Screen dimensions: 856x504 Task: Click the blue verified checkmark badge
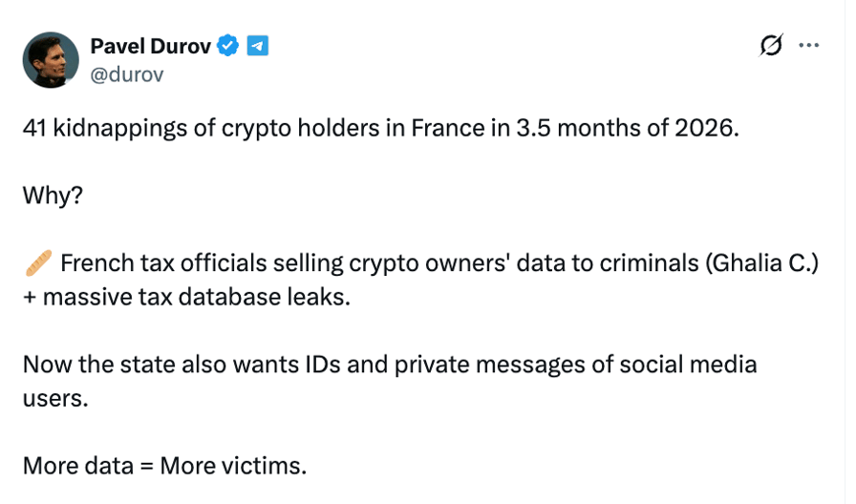tap(228, 45)
